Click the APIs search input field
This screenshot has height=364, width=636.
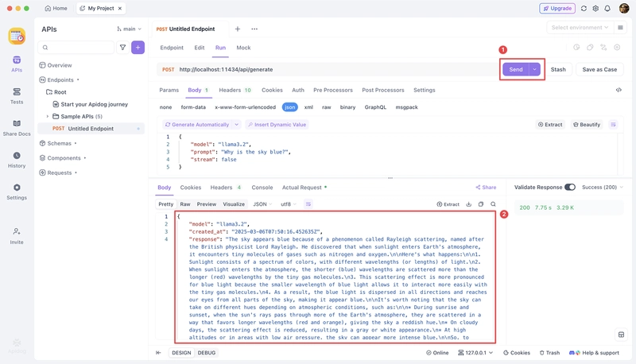[76, 48]
